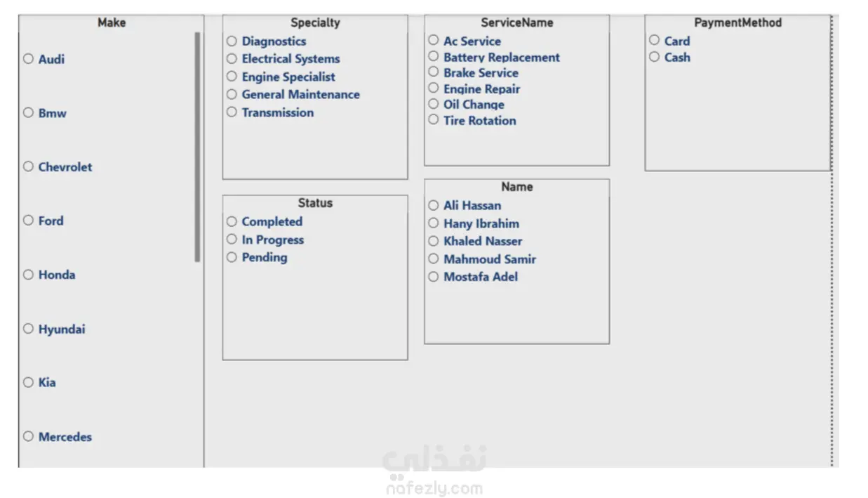Choose Mercedes in Make slicer
Image resolution: width=868 pixels, height=498 pixels.
28,436
